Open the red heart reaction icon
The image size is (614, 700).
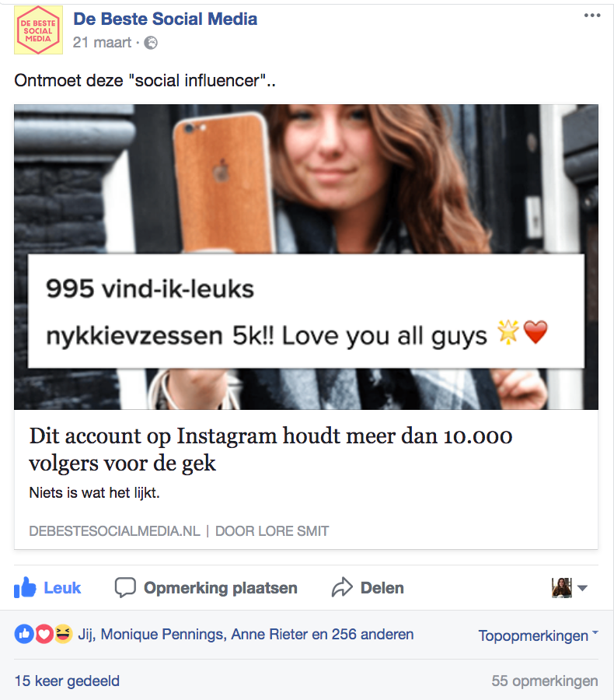tap(44, 634)
